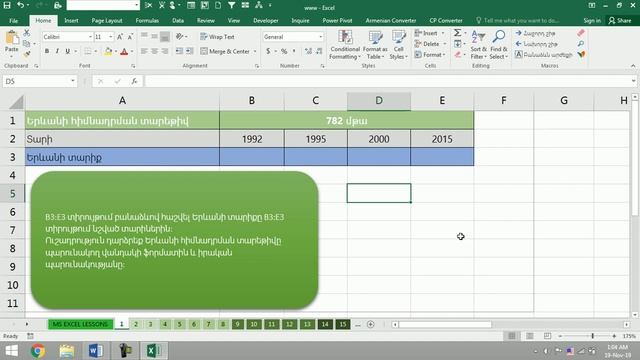Screen dimensions: 640x360
Task: Insert function using fx button
Action: click(134, 81)
